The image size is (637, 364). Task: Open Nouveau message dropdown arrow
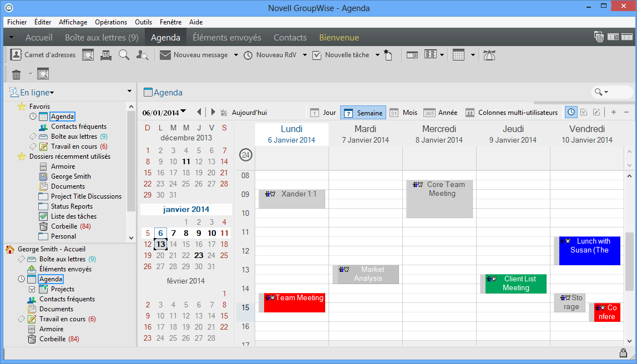[x=236, y=55]
